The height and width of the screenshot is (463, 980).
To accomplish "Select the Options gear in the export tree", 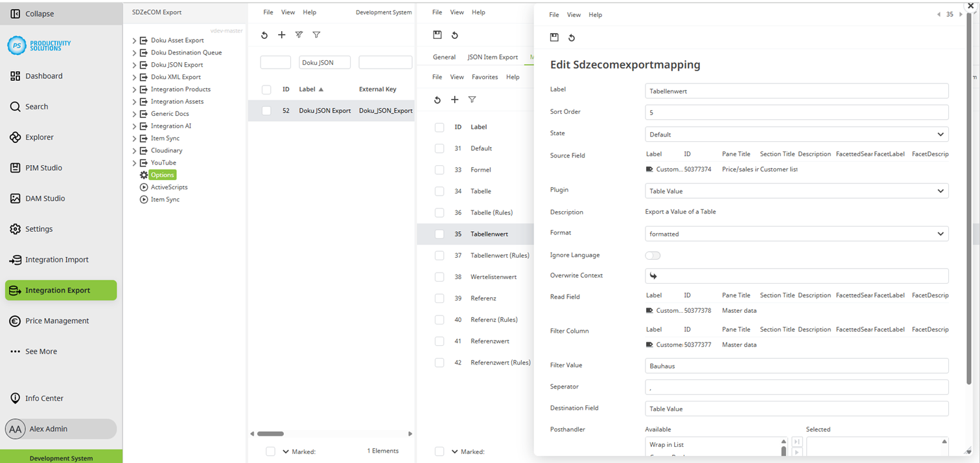I will click(x=161, y=175).
